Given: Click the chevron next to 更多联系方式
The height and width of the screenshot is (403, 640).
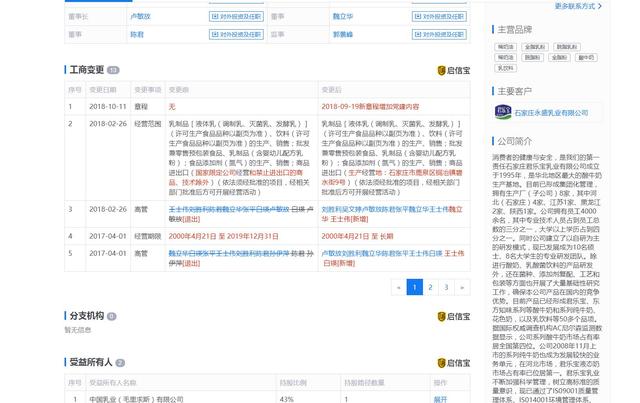Looking at the screenshot, I should pyautogui.click(x=600, y=6).
